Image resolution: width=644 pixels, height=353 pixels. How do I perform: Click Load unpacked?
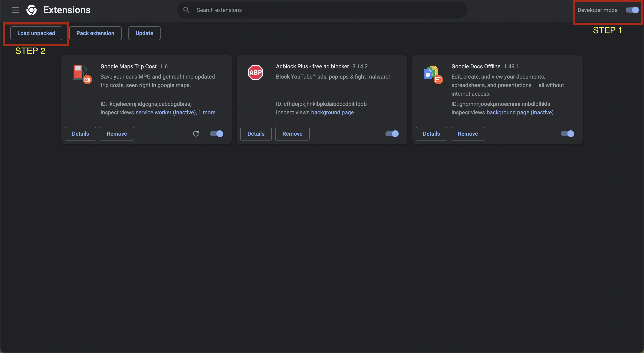(x=36, y=33)
